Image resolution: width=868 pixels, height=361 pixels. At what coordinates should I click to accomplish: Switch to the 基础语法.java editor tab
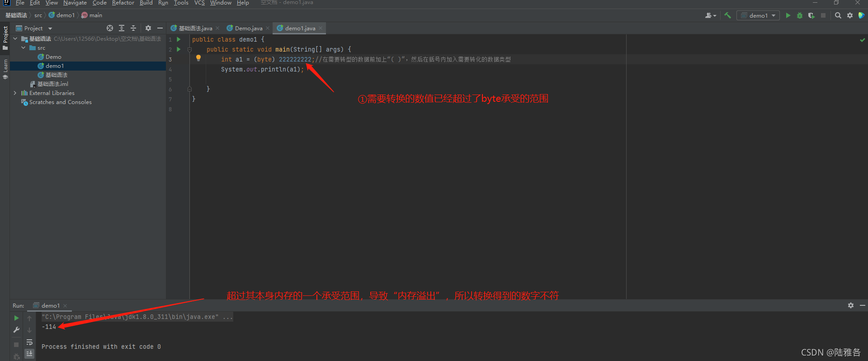pos(195,28)
